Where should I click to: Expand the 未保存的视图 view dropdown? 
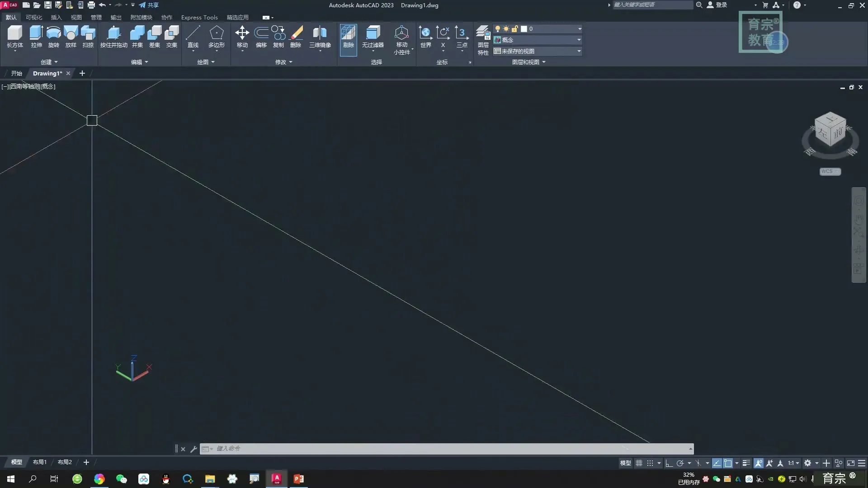click(579, 51)
